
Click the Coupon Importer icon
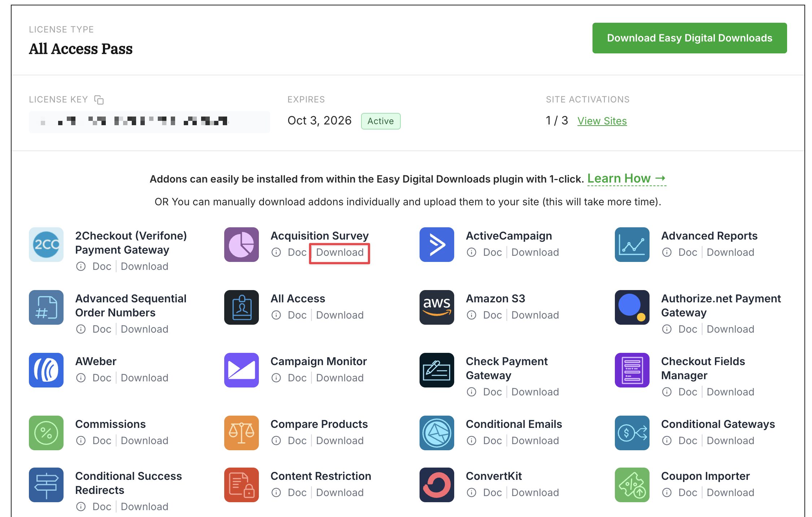[x=632, y=485]
